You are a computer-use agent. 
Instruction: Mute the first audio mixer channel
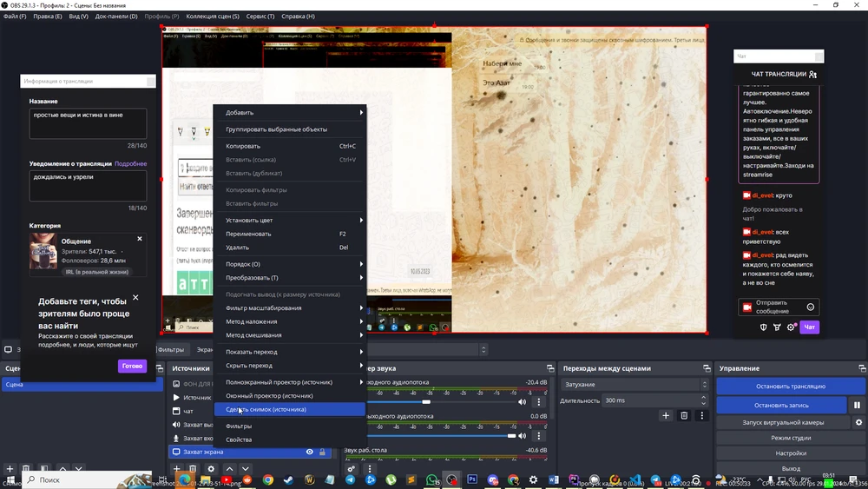click(x=522, y=402)
